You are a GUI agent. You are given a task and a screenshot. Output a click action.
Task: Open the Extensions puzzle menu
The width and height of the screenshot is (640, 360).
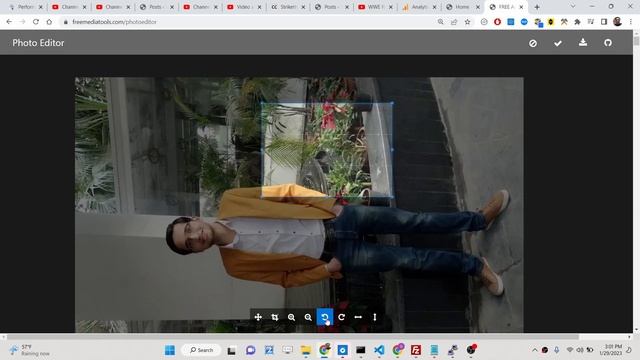pyautogui.click(x=577, y=22)
